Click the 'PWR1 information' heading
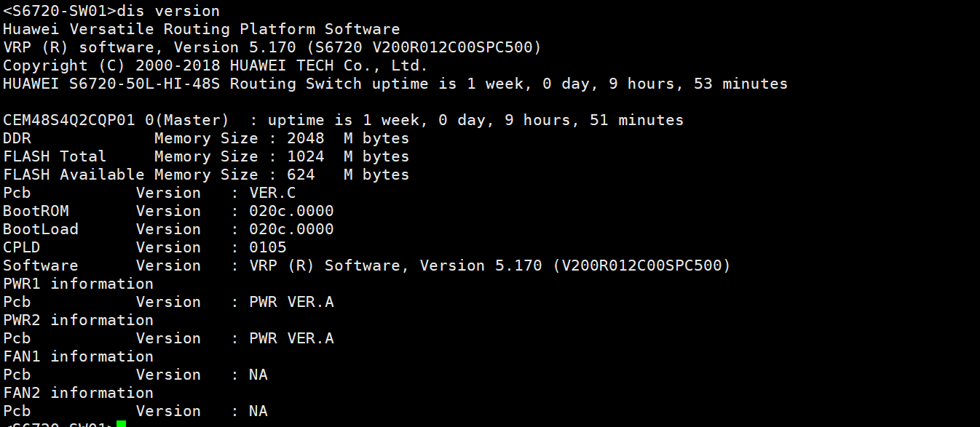The image size is (980, 427). [x=78, y=284]
